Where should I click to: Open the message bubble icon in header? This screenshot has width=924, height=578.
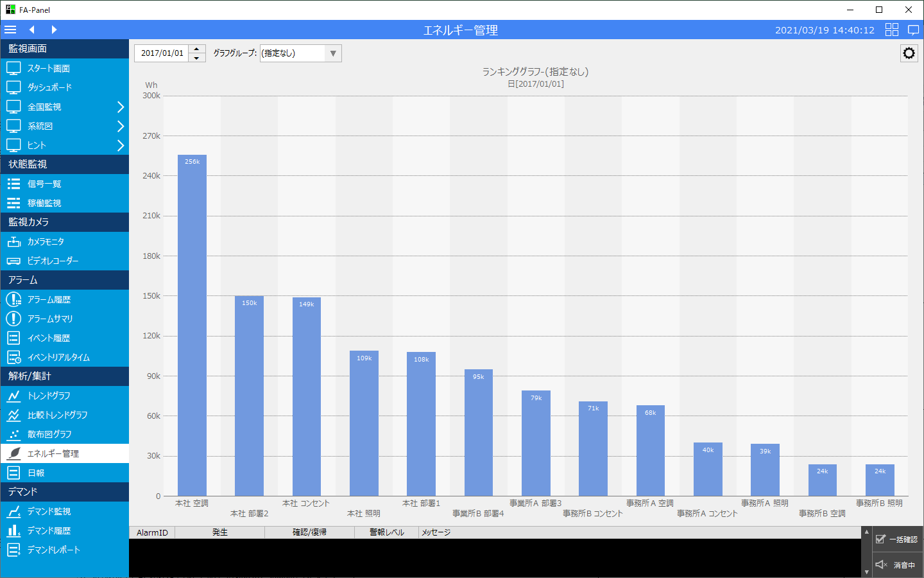pyautogui.click(x=914, y=30)
